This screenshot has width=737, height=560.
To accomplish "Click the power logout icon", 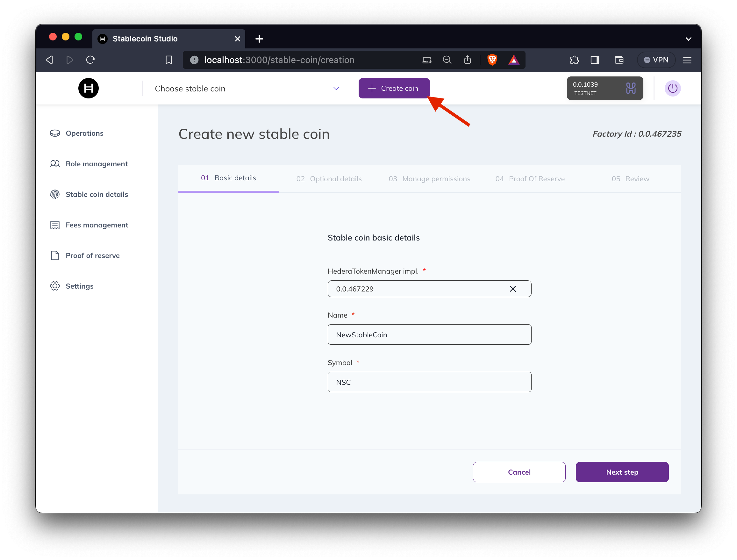I will point(672,88).
